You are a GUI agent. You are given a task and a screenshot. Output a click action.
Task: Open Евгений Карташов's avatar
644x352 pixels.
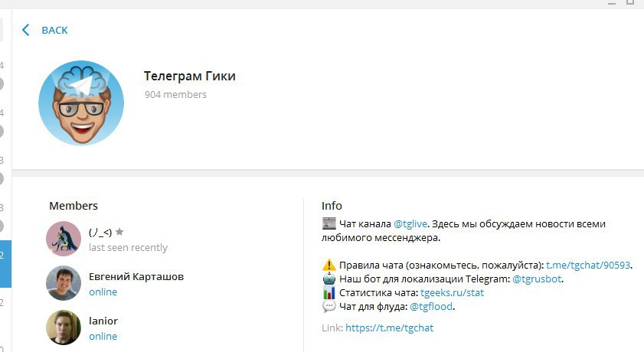click(x=64, y=283)
